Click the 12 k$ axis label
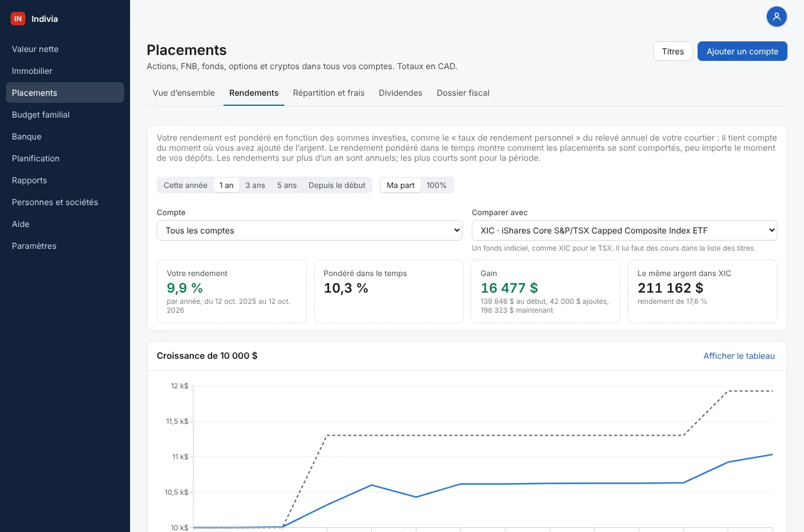Screen dimensions: 804x532 click(x=180, y=386)
